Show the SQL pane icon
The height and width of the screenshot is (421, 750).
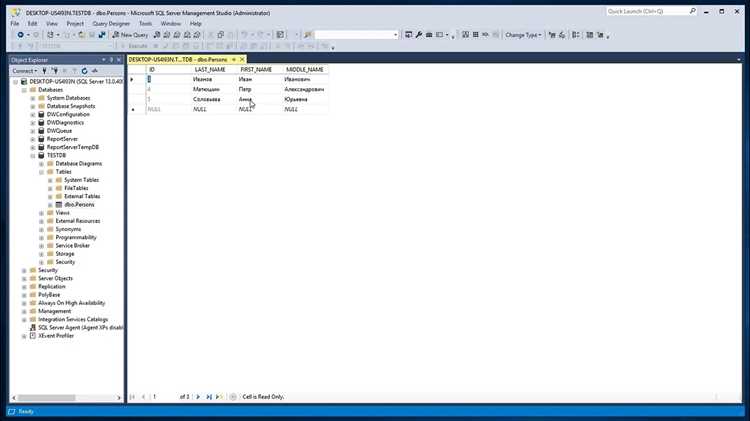pos(485,35)
